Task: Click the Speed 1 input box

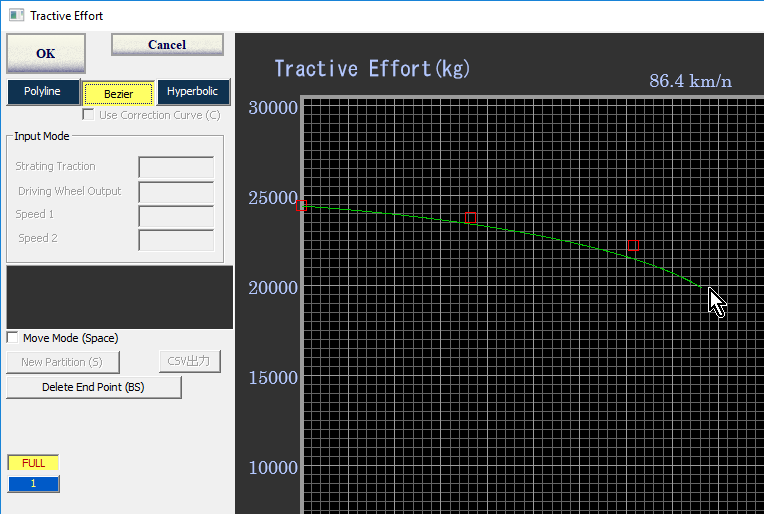Action: click(x=176, y=216)
